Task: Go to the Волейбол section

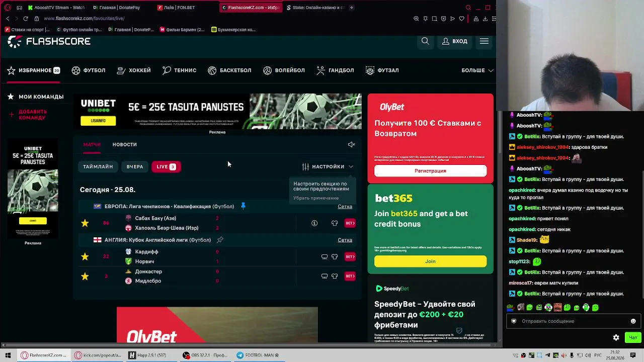Action: coord(284,70)
